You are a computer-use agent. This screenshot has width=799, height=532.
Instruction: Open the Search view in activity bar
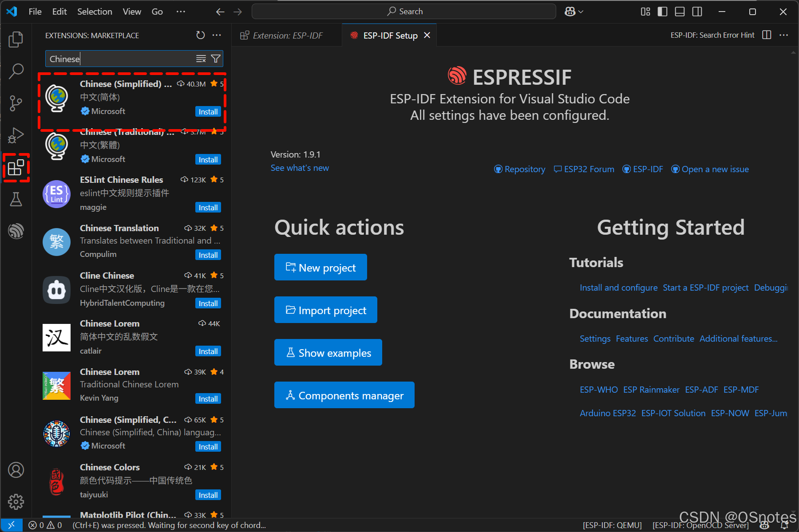coord(16,71)
